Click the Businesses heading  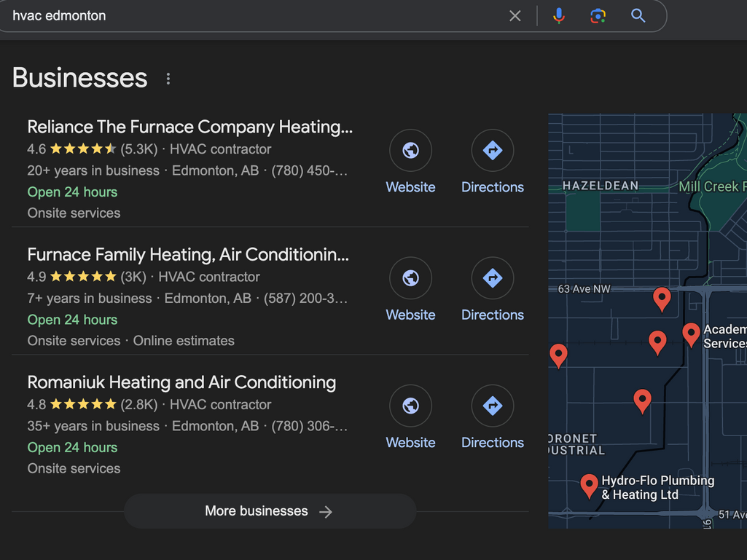pos(80,78)
